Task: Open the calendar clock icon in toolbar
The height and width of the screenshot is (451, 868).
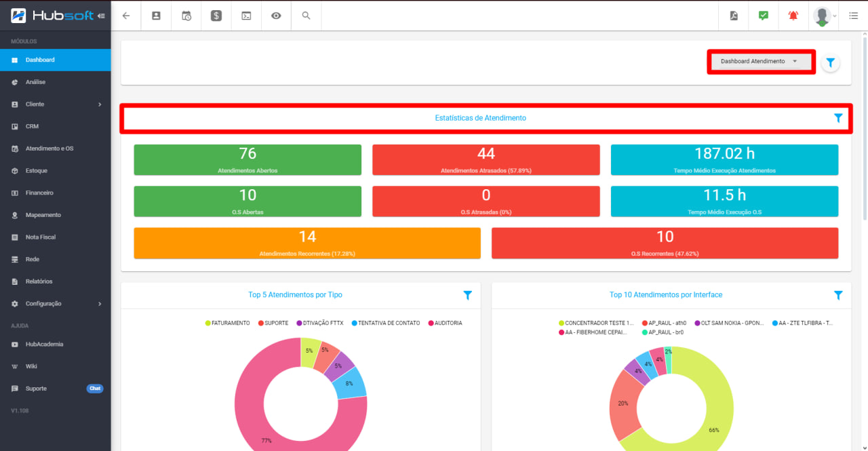Action: pos(186,16)
